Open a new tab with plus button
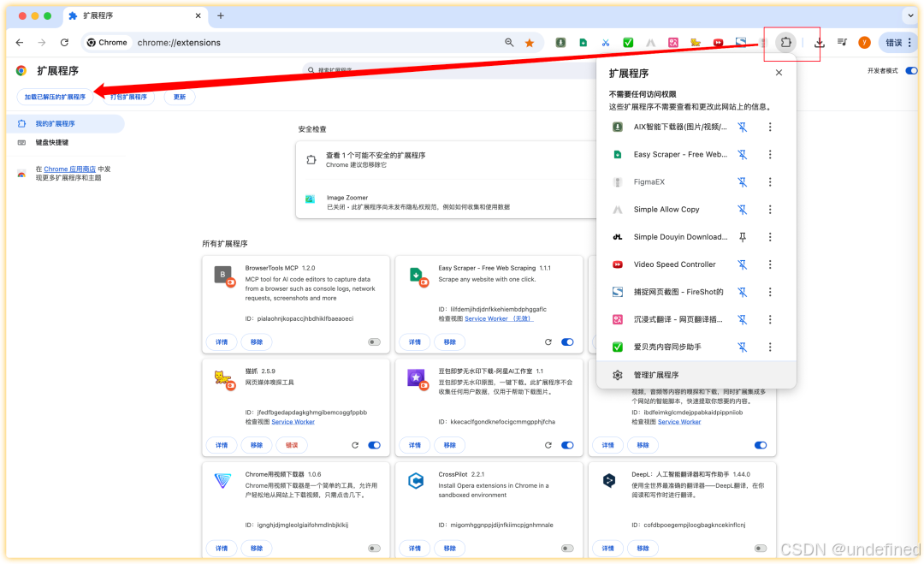The width and height of the screenshot is (924, 564). [221, 16]
